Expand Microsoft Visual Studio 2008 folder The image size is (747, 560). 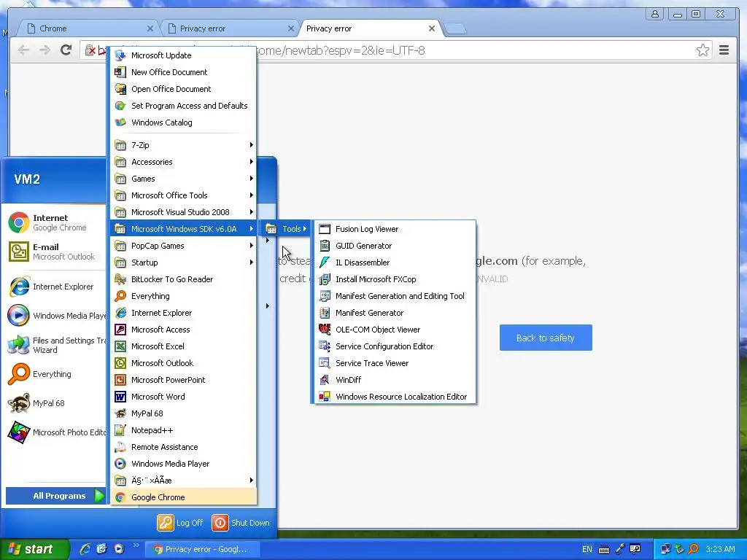[x=183, y=212]
